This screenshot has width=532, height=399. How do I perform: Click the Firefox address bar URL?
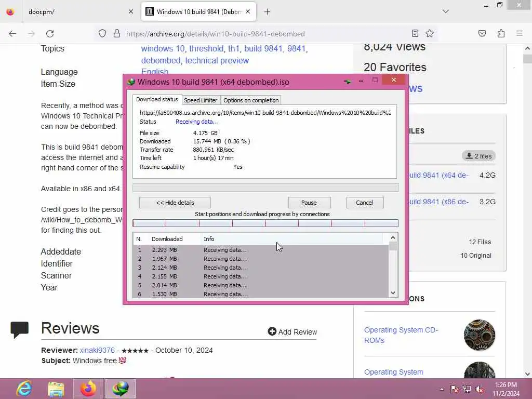[216, 34]
